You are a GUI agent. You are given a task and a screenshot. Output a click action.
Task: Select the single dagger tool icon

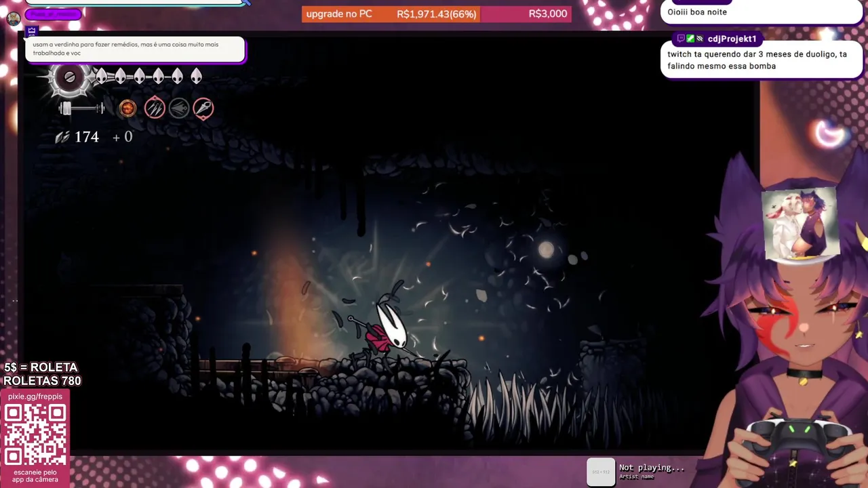point(203,108)
